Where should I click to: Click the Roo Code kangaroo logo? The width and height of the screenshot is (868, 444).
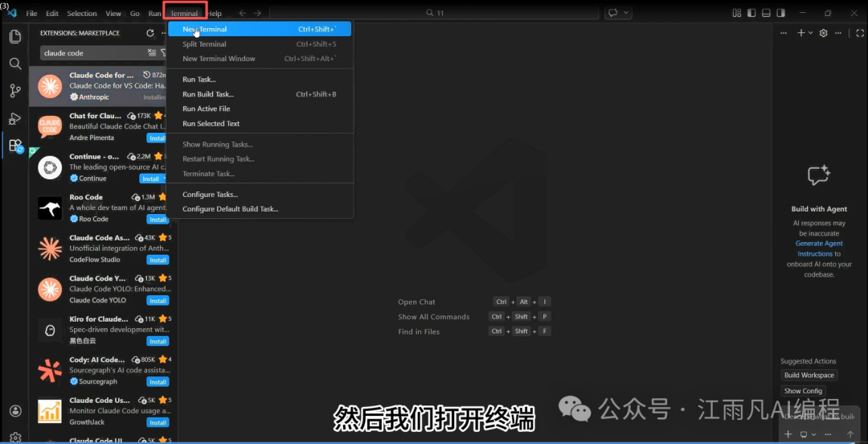point(49,208)
